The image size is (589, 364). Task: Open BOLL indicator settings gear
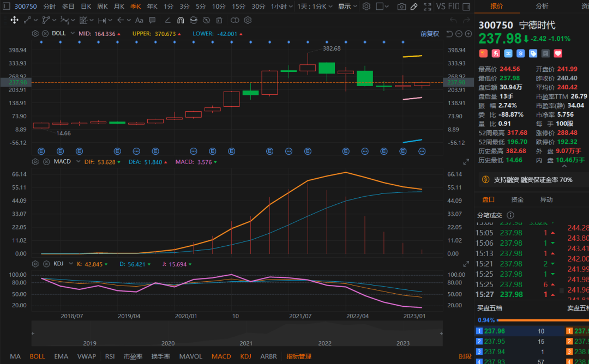[x=35, y=33]
